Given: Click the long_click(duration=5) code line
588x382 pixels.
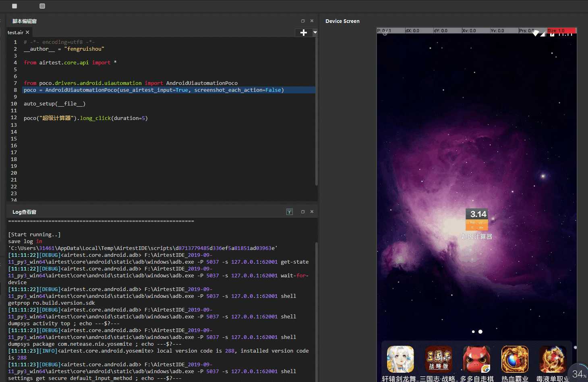Looking at the screenshot, I should tap(86, 118).
